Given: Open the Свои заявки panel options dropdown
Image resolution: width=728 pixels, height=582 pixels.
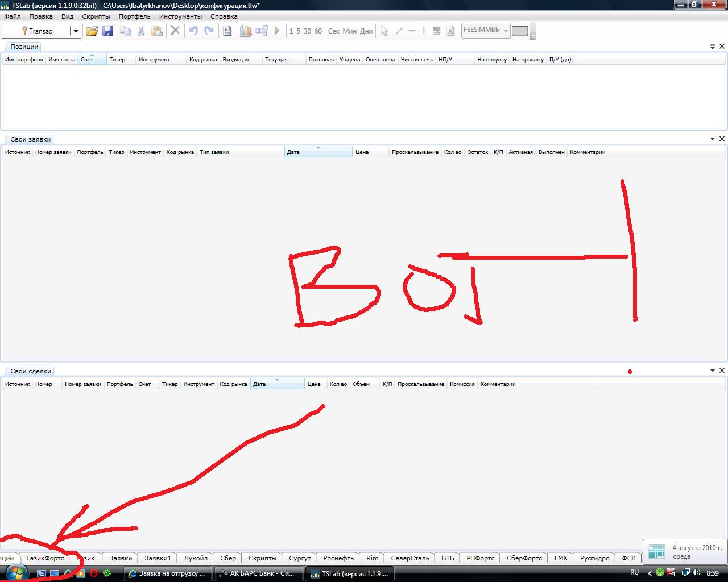Looking at the screenshot, I should 713,139.
